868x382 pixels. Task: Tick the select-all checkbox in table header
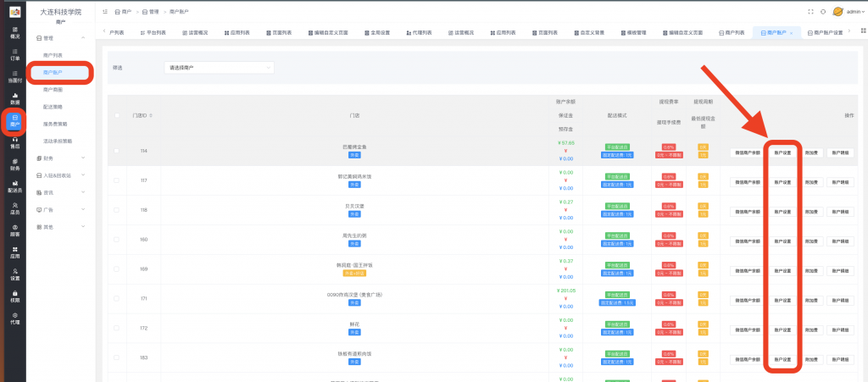tap(116, 114)
